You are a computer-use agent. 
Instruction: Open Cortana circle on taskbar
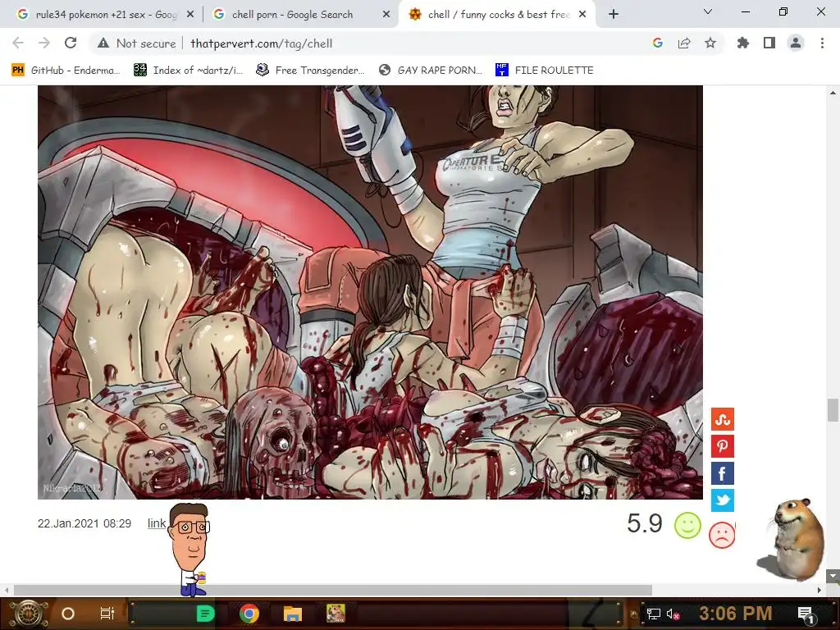click(68, 614)
